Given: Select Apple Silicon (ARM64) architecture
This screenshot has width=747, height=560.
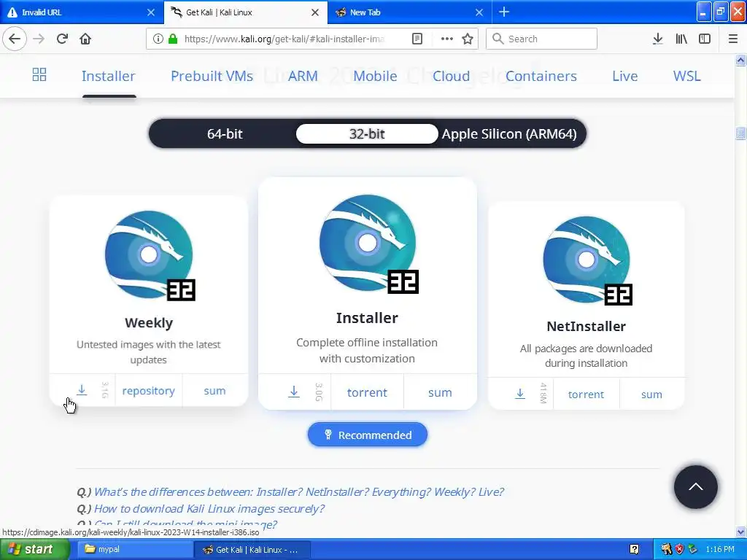Looking at the screenshot, I should (x=509, y=134).
